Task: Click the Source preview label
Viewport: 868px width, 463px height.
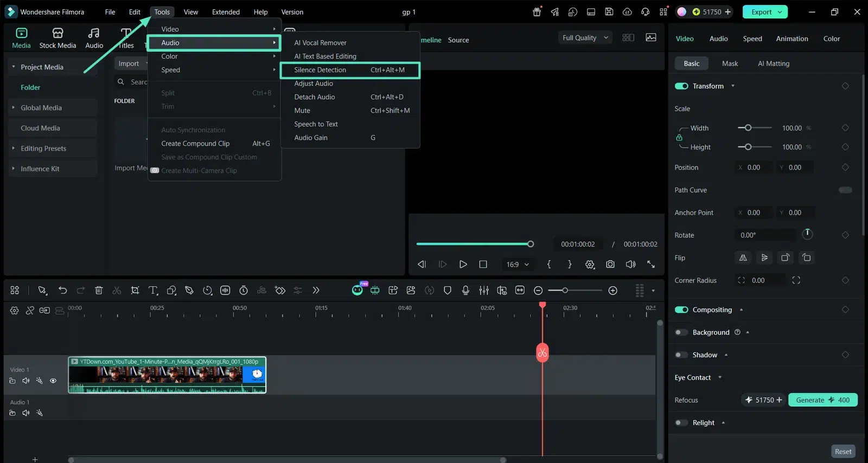Action: tap(458, 40)
